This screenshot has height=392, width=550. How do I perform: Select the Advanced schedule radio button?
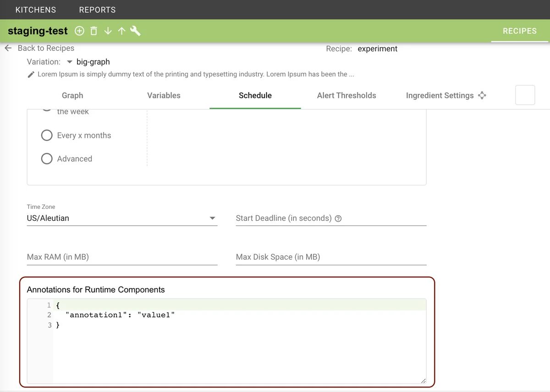(47, 159)
